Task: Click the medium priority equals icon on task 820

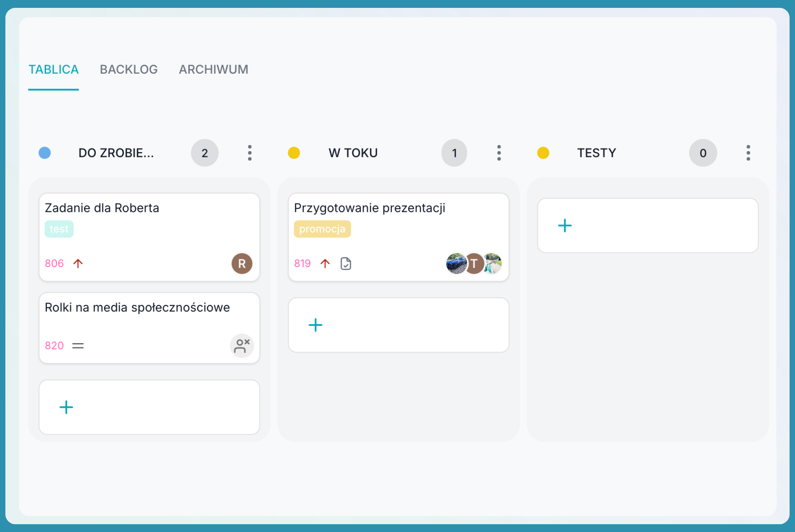Action: [x=78, y=346]
